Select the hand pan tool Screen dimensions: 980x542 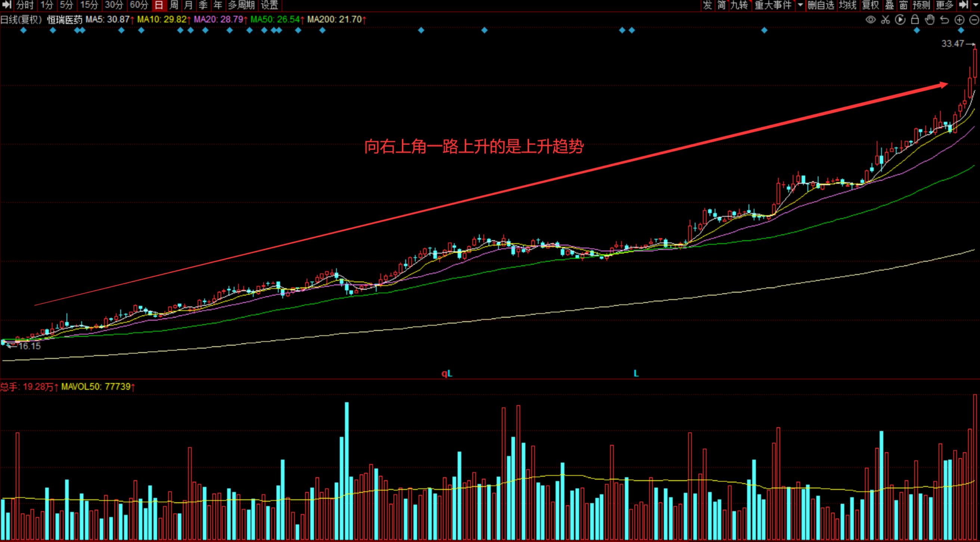click(930, 20)
